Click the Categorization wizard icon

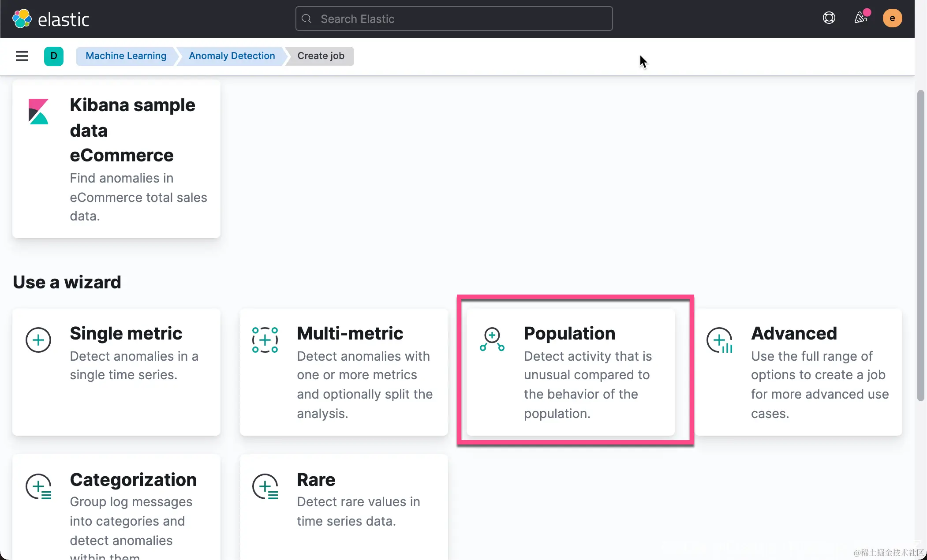point(38,486)
